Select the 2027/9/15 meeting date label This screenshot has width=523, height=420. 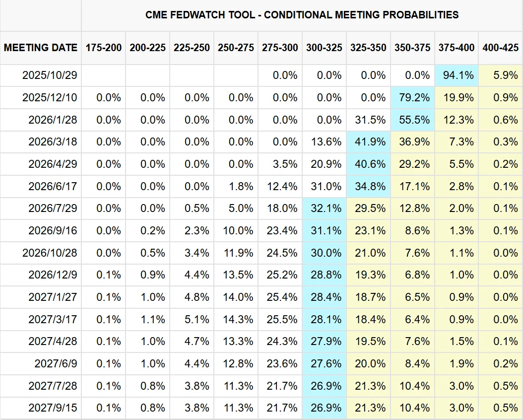53,408
